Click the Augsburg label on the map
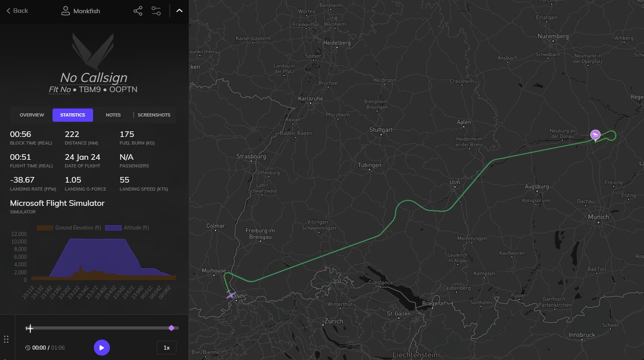The image size is (644, 360). click(537, 187)
